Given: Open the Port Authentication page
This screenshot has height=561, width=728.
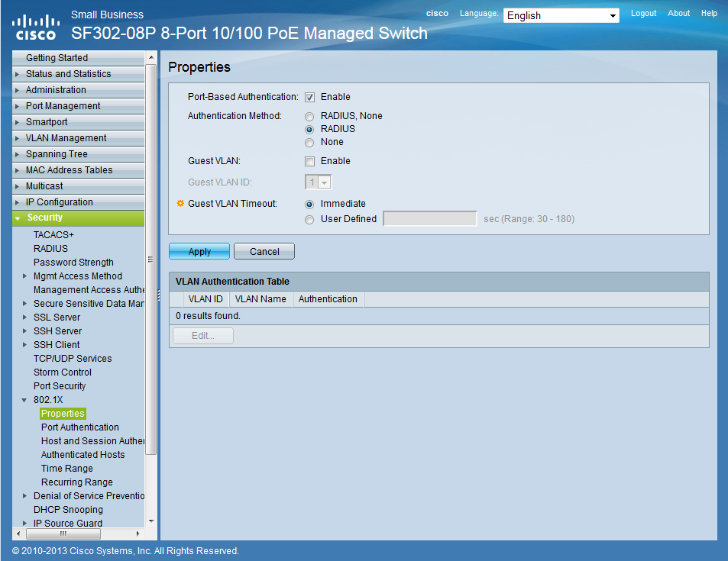Looking at the screenshot, I should coord(79,427).
